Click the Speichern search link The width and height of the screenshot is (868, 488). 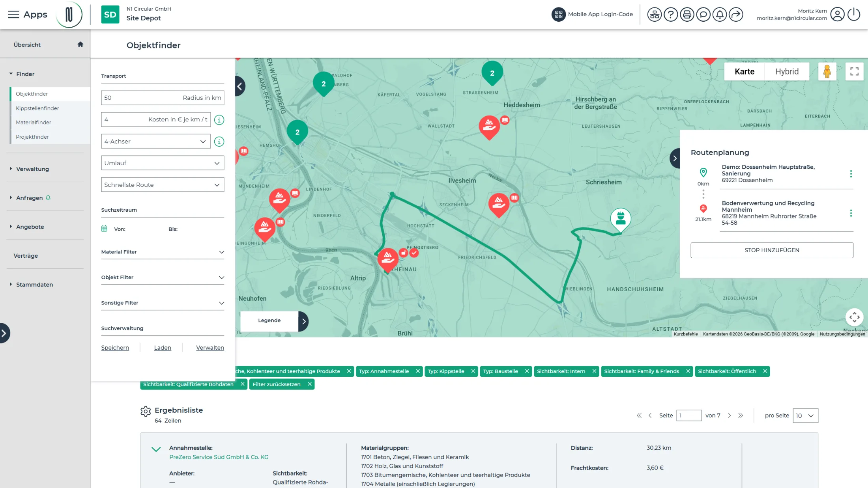pos(115,348)
